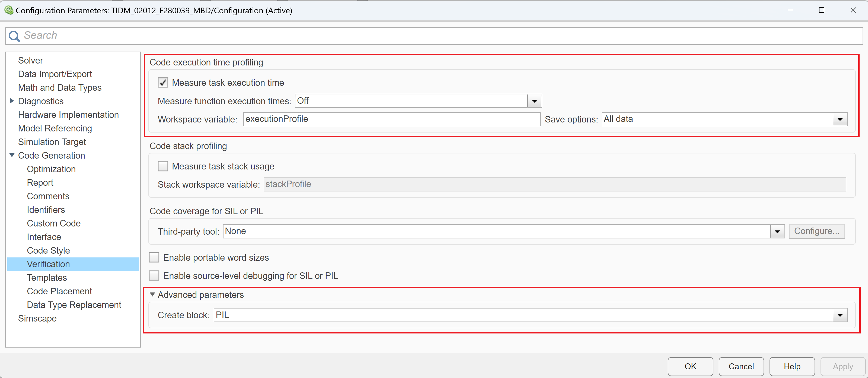The height and width of the screenshot is (378, 868).
Task: Open Measure function execution times dropdown
Action: tap(533, 101)
